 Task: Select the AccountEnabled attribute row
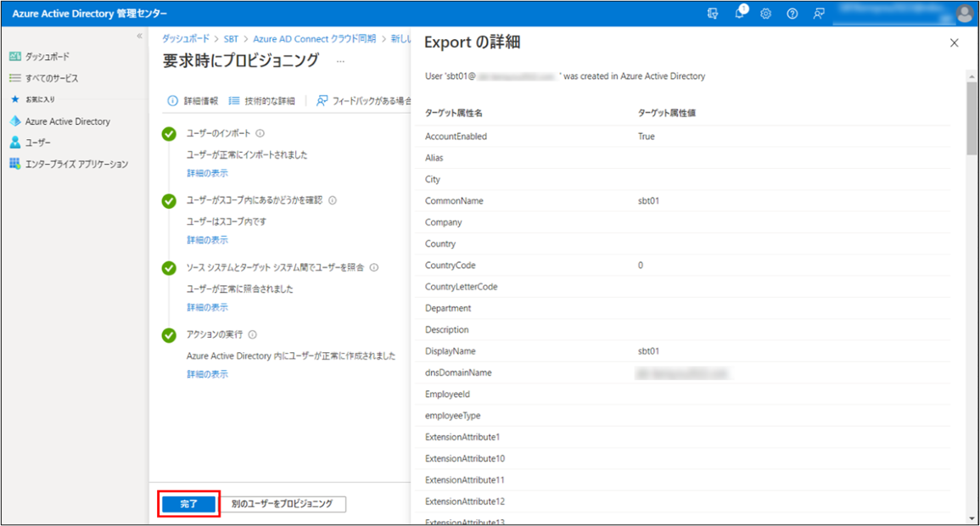(682, 137)
